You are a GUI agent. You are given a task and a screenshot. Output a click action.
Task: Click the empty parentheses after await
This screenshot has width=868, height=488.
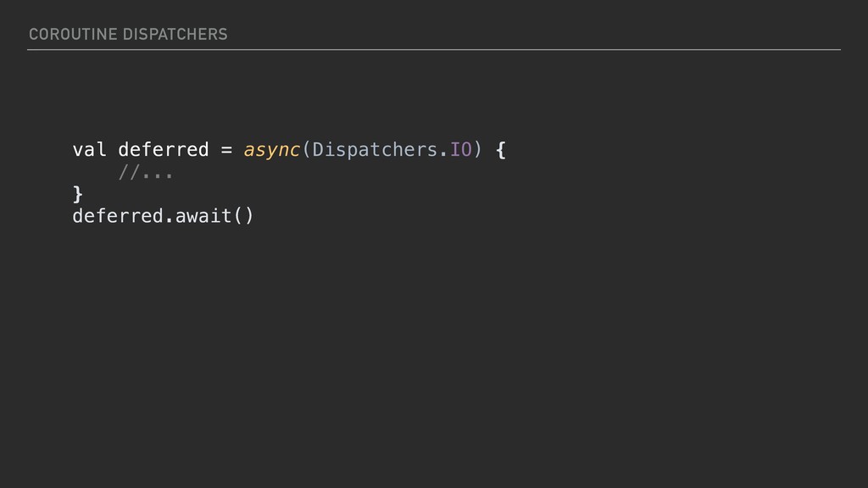pos(242,216)
